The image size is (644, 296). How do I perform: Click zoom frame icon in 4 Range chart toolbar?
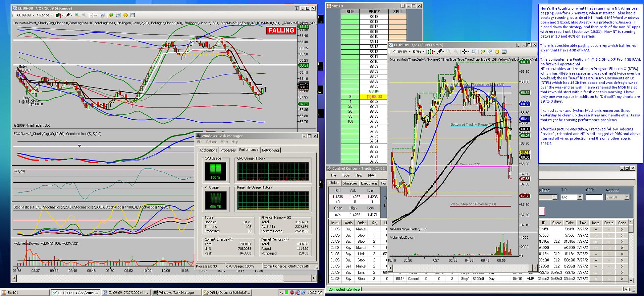[x=102, y=15]
